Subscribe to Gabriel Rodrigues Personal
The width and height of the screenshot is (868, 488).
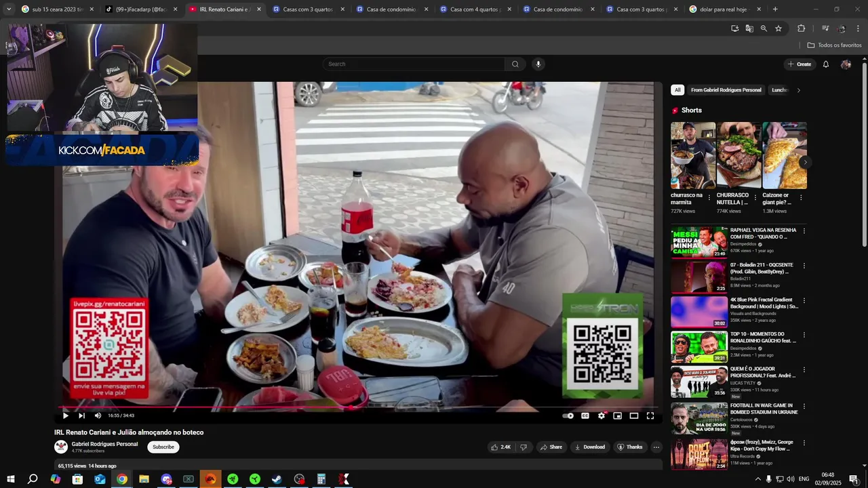point(163,447)
